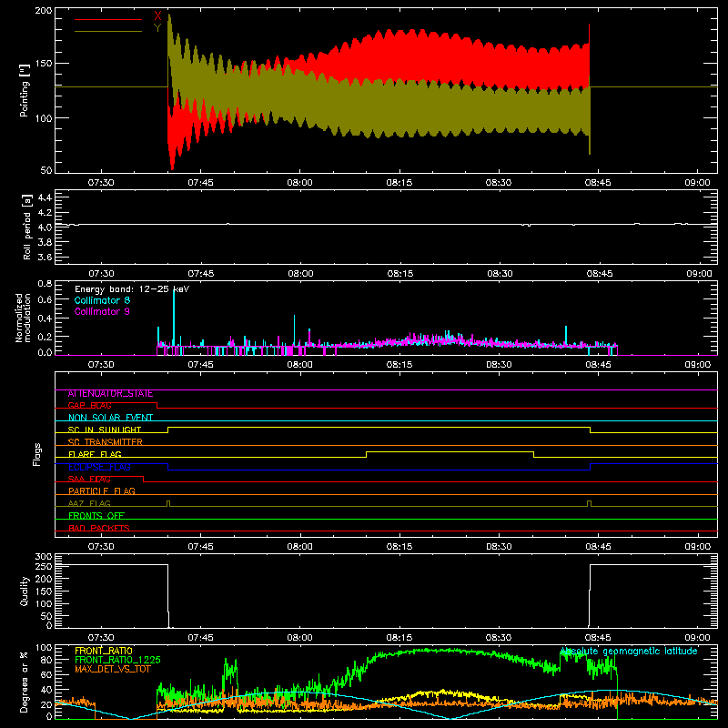Click the cyan 'Collimator 8' legend entry
728x728 pixels.
[102, 300]
